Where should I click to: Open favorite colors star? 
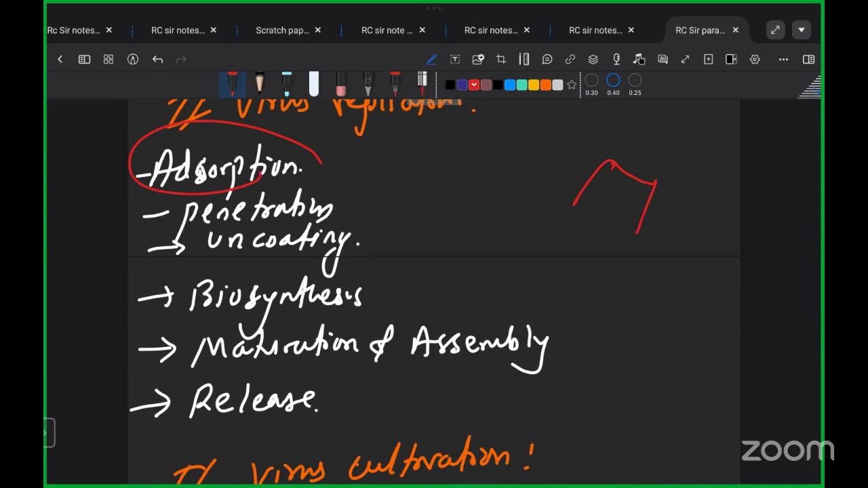(572, 85)
